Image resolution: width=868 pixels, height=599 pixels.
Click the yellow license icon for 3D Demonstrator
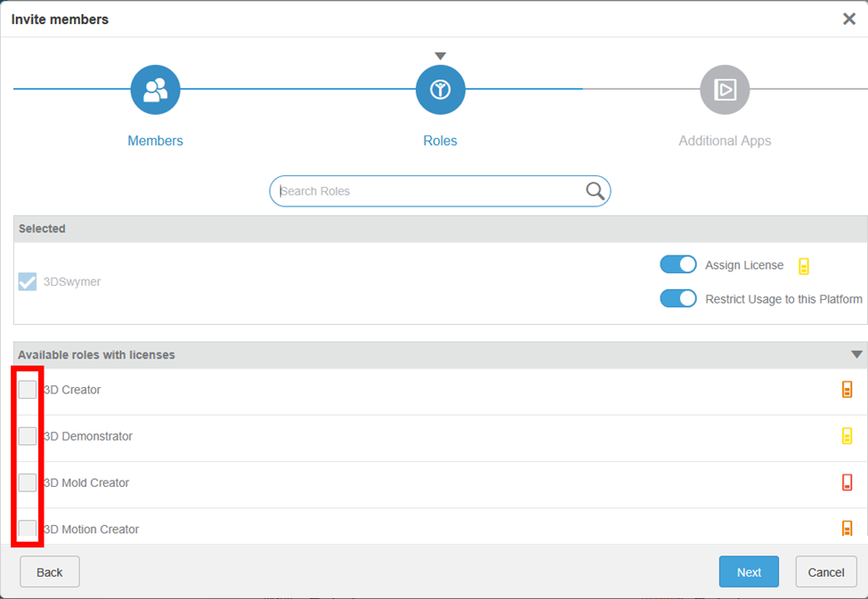pyautogui.click(x=847, y=436)
